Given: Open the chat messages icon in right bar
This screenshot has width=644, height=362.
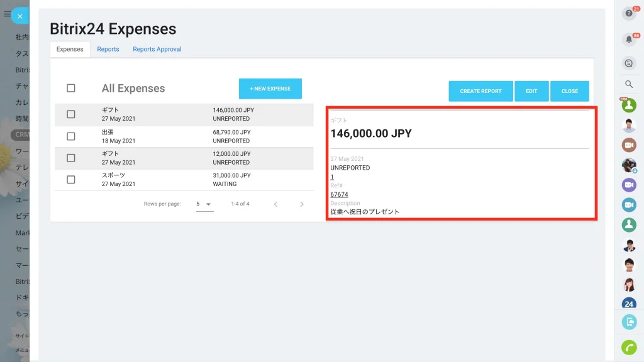Looking at the screenshot, I should coord(629,63).
